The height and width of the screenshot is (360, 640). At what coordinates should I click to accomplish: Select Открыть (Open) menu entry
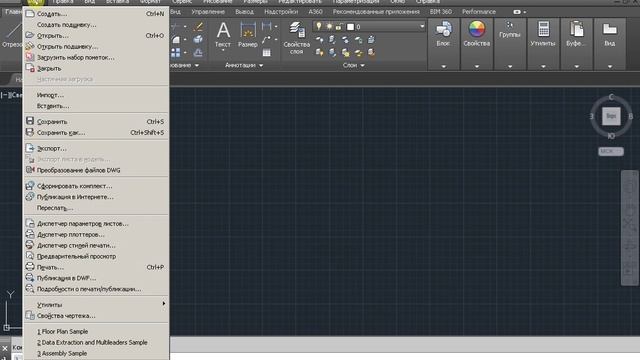click(x=96, y=36)
